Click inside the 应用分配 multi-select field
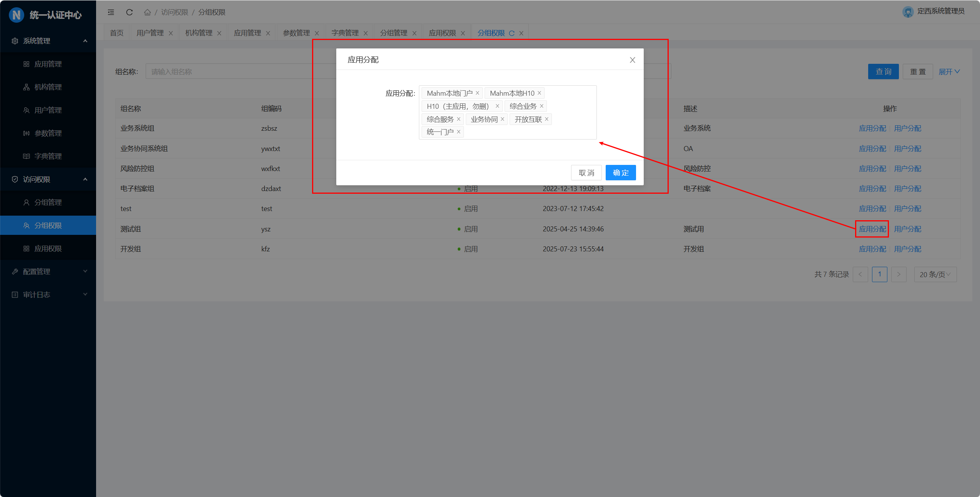Image resolution: width=980 pixels, height=497 pixels. 538,132
